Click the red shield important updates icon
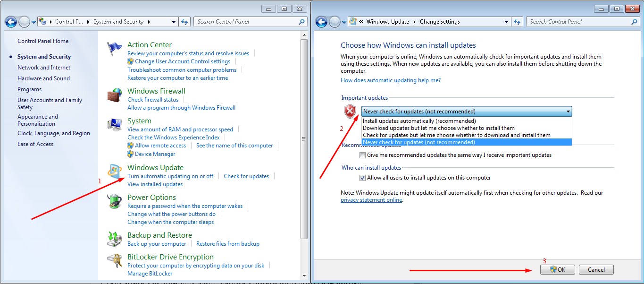 click(x=350, y=112)
